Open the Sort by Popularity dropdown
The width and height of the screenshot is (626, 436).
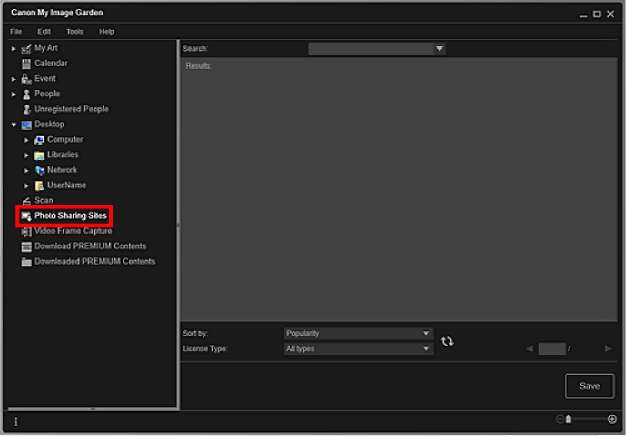(x=357, y=333)
